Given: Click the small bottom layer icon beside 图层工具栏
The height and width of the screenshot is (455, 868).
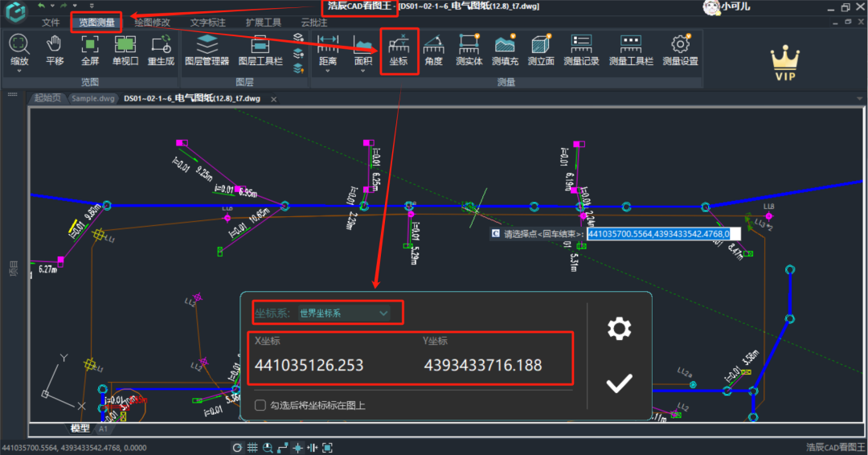Looking at the screenshot, I should (x=298, y=68).
